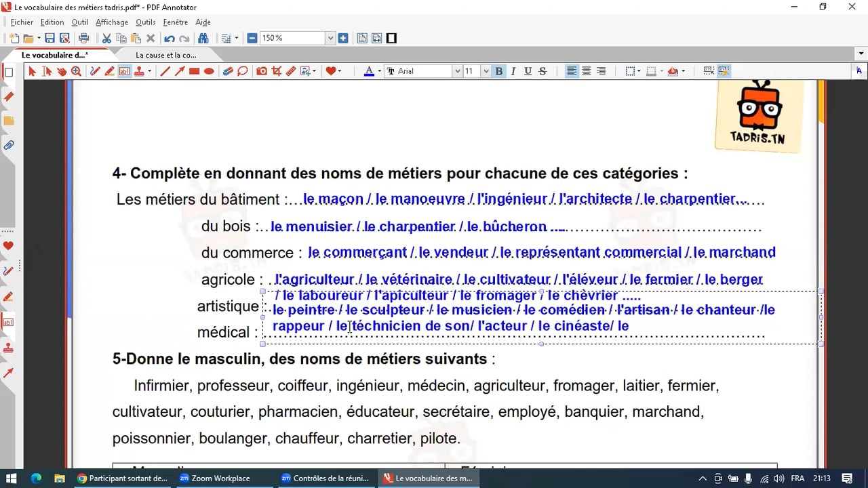Open the Outils menu
Screen dimensions: 868x488
[145, 22]
